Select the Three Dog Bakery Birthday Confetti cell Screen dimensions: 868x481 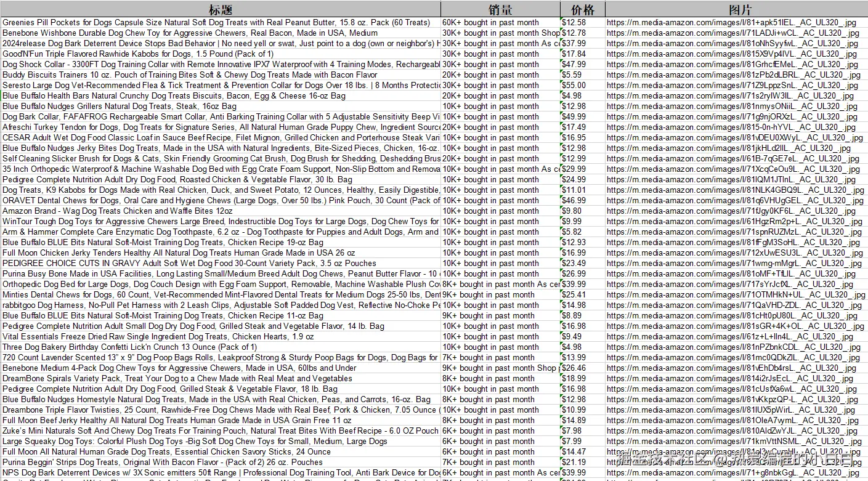click(221, 347)
